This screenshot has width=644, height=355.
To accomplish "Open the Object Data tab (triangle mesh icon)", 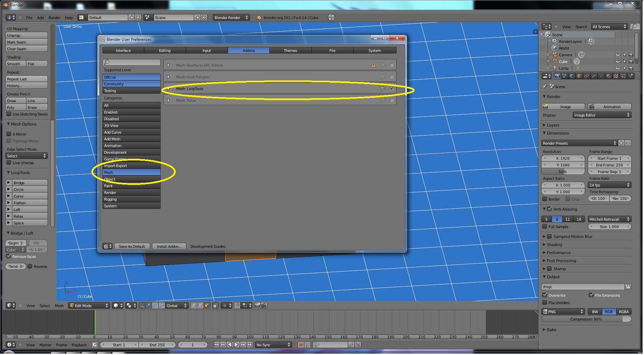I will coord(601,76).
